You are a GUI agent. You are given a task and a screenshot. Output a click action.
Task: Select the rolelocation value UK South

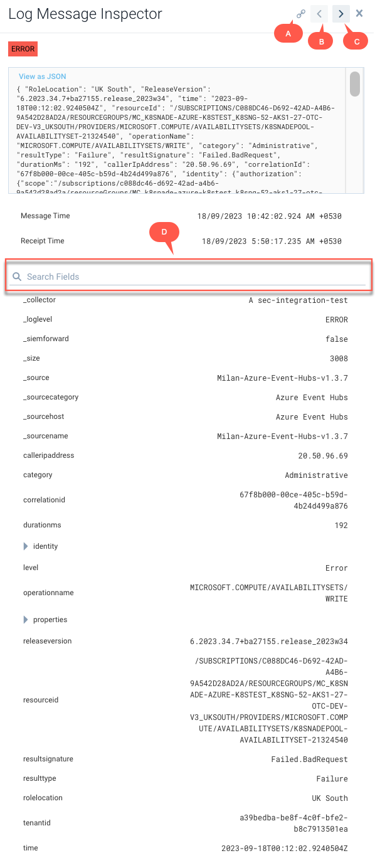point(330,798)
